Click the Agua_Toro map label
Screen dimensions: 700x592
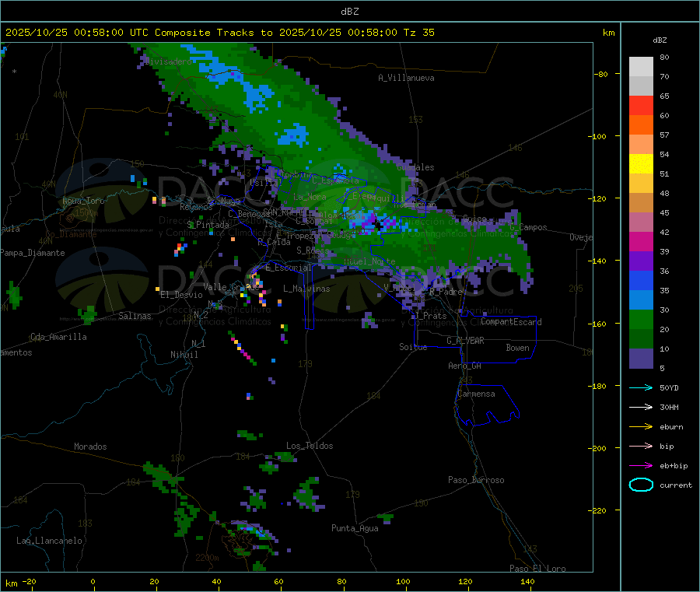click(83, 201)
